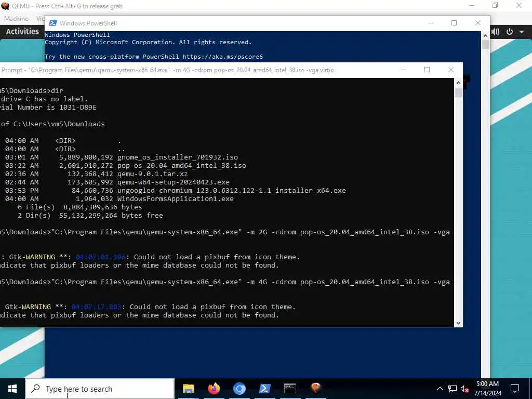Click the Command Prompt scrollbar up arrow

pyautogui.click(x=458, y=83)
